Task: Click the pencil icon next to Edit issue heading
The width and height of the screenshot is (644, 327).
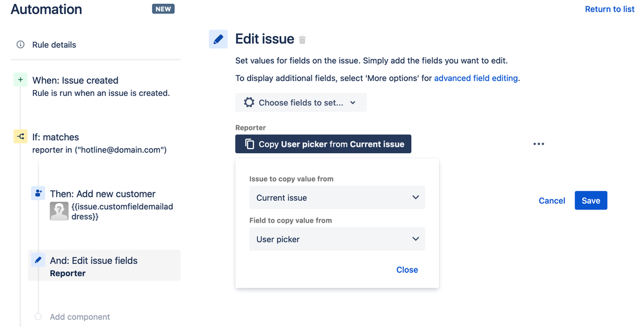Action: (x=218, y=39)
